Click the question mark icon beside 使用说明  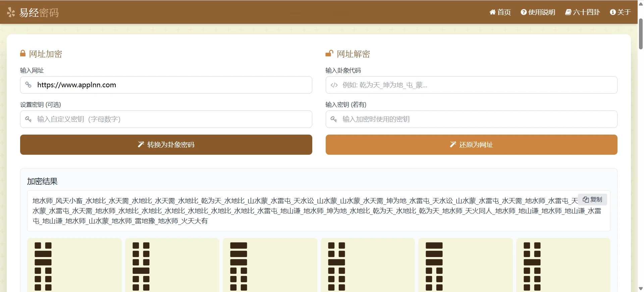pos(524,12)
